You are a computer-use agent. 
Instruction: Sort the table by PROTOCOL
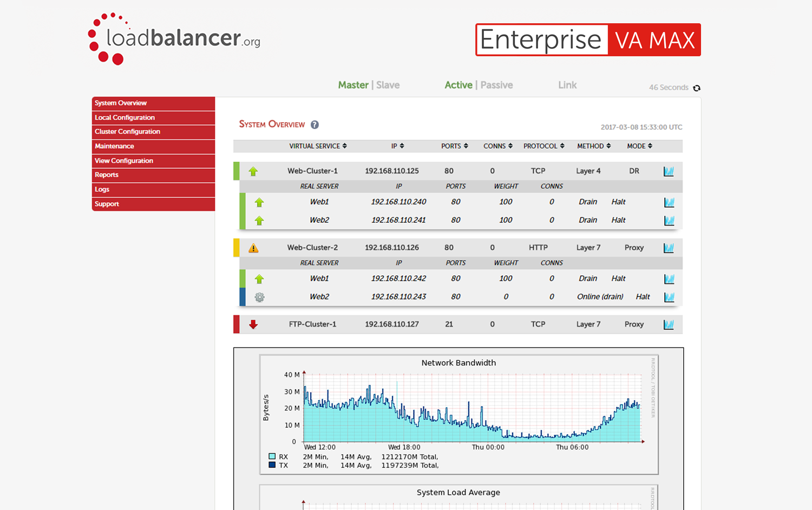[543, 145]
